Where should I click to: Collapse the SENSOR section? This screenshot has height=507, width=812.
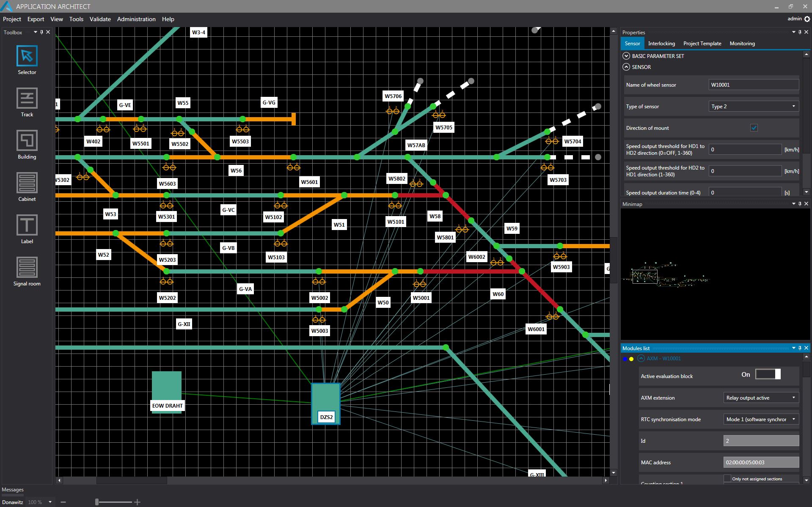[x=626, y=67]
